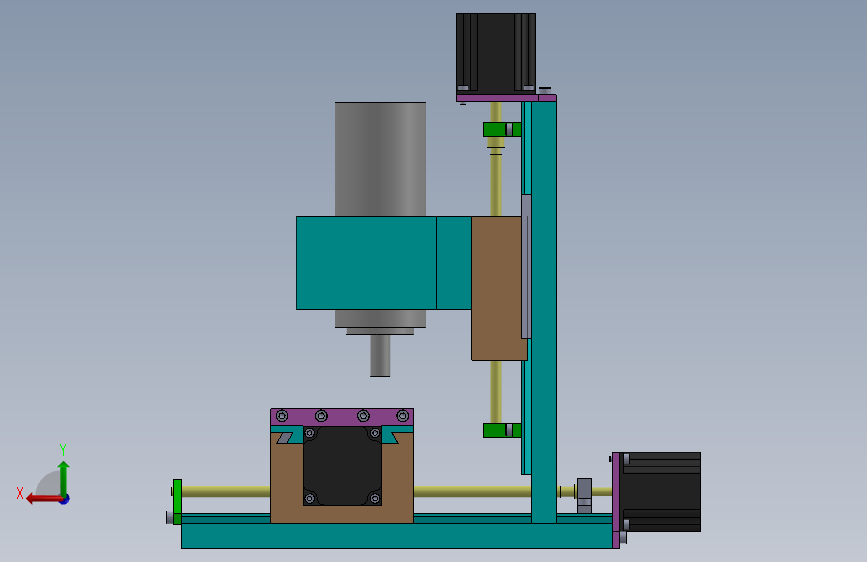Select the letter X label on the triad
This screenshot has height=562, width=867.
(x=20, y=493)
